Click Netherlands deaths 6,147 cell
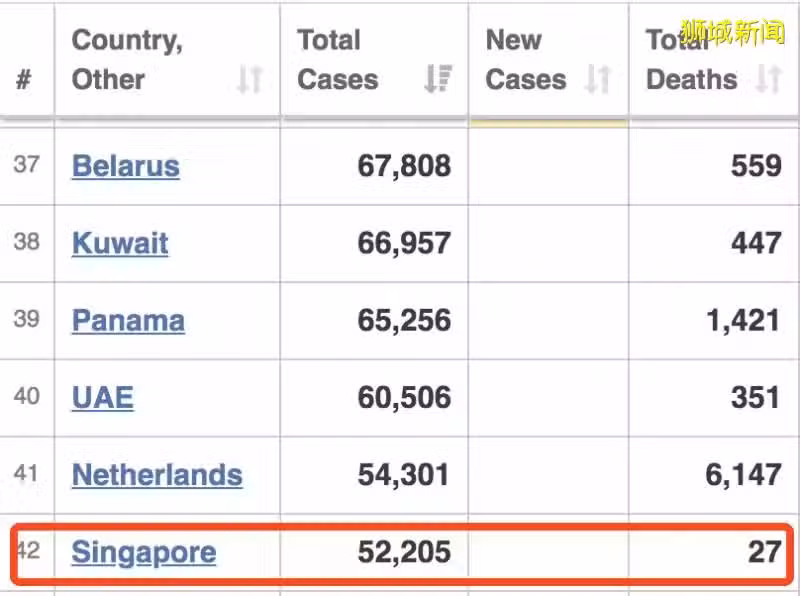Viewport: 800px width, 596px height. click(714, 475)
